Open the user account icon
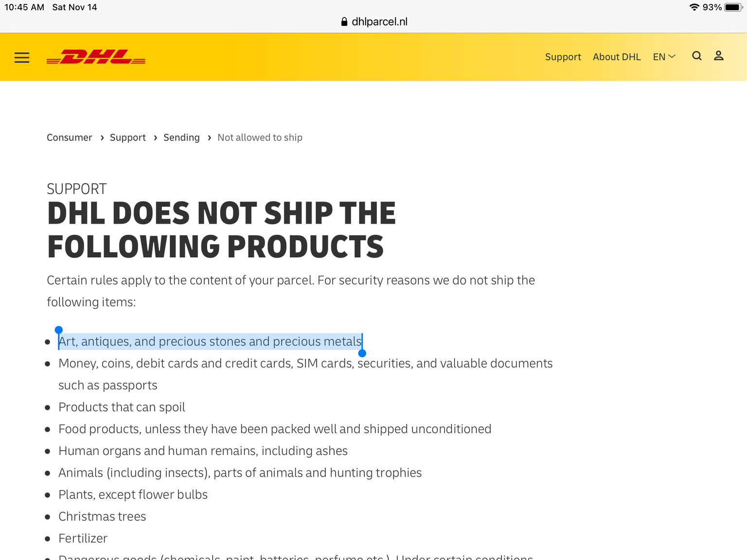The width and height of the screenshot is (747, 560). click(719, 56)
